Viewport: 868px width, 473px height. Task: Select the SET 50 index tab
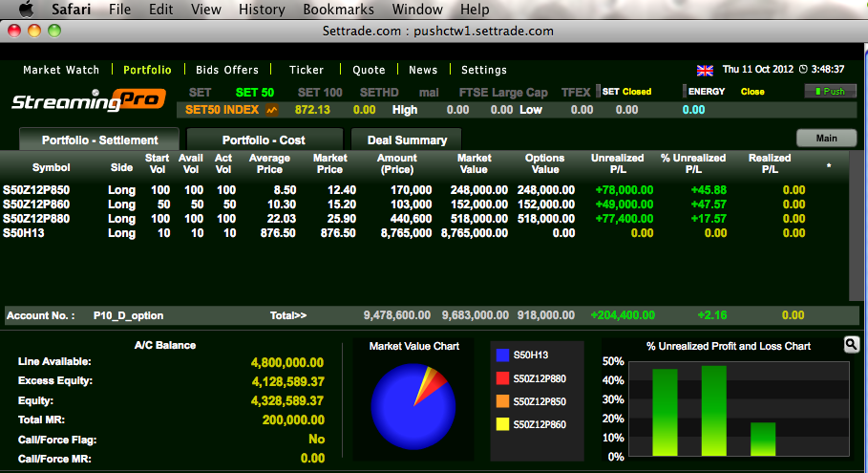255,93
